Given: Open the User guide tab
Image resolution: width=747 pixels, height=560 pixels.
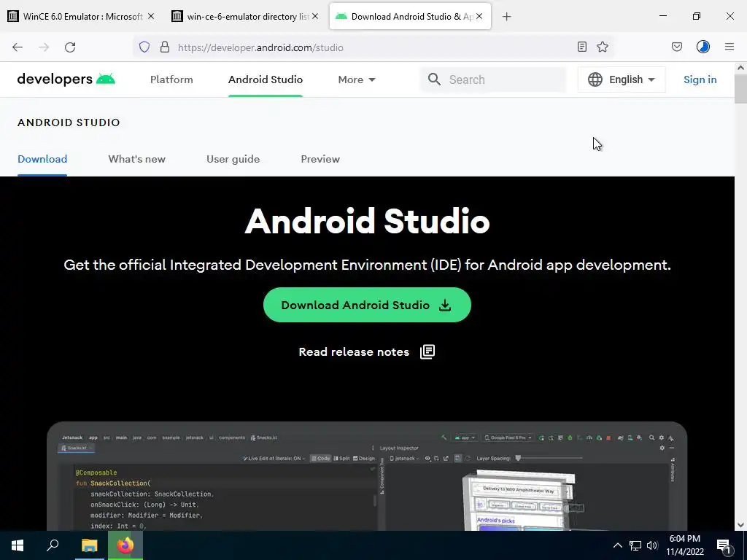Looking at the screenshot, I should [233, 159].
